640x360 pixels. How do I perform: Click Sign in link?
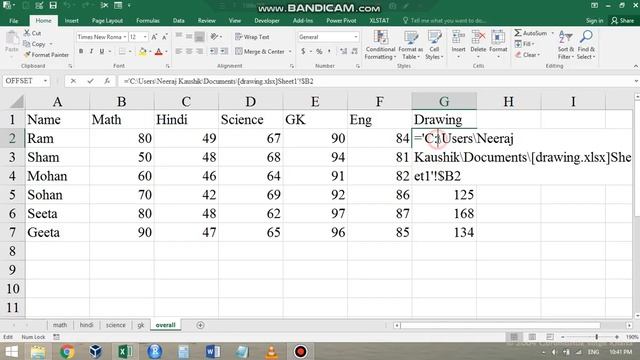[594, 20]
